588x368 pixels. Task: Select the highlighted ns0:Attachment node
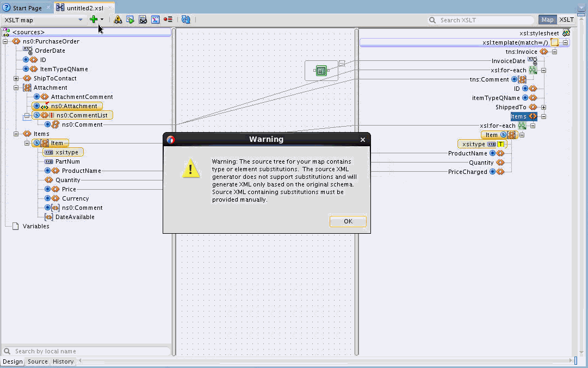pyautogui.click(x=67, y=106)
